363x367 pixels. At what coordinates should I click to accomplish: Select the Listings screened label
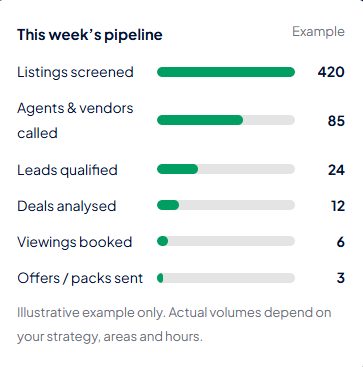(x=75, y=72)
